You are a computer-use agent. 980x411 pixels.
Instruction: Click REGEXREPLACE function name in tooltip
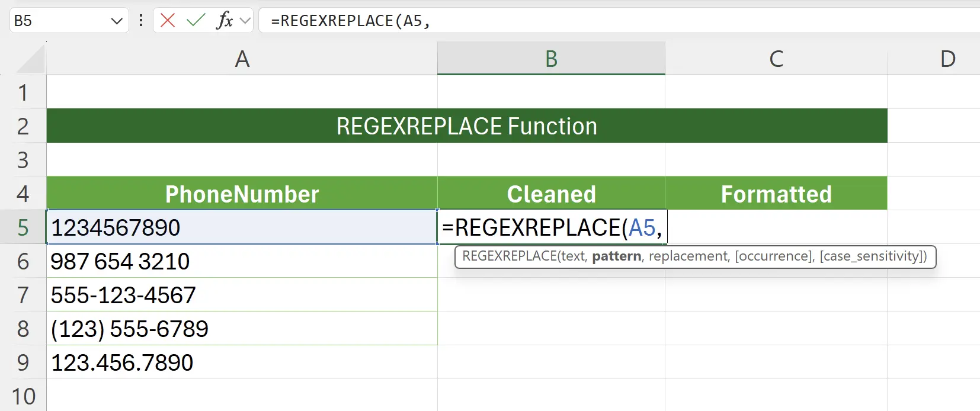click(x=509, y=256)
